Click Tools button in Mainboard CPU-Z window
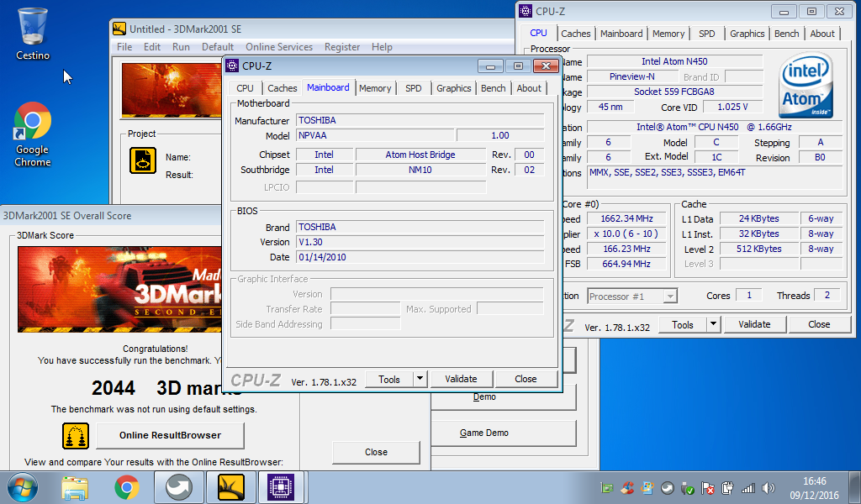Screen dimensions: 861x504 coord(388,379)
